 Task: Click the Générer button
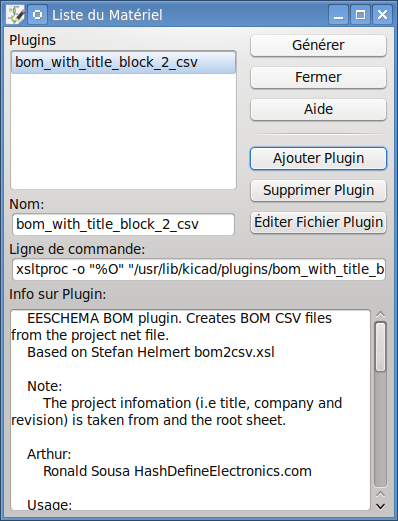pos(318,45)
